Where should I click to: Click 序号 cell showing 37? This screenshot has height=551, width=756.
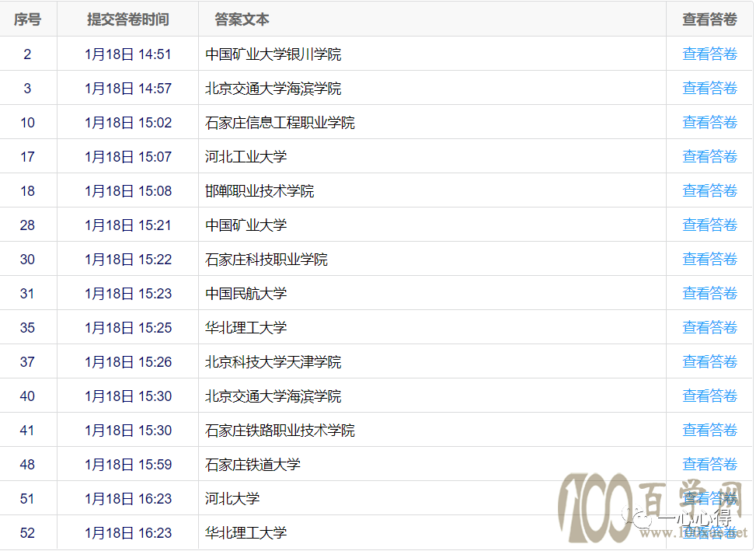pos(27,362)
